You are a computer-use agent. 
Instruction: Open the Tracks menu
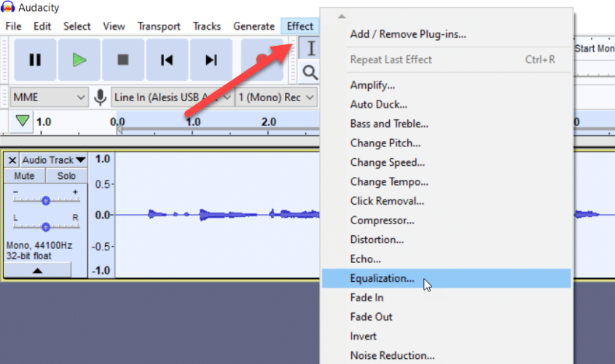point(207,26)
